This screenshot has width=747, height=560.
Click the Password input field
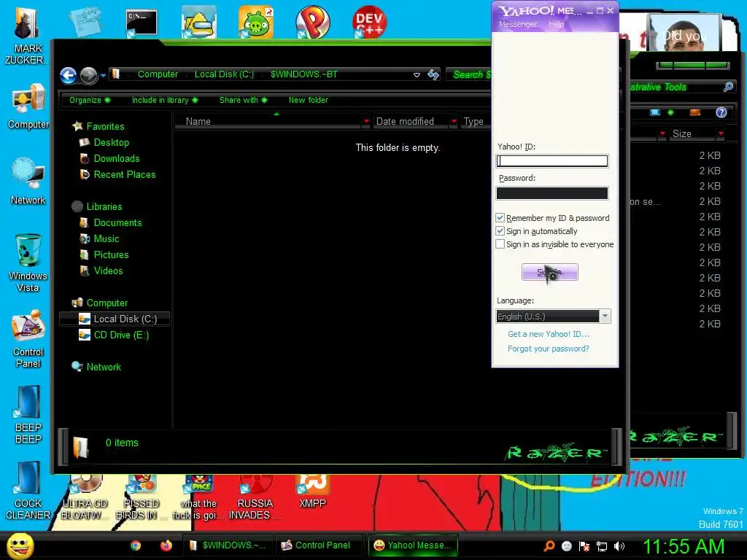pos(551,192)
